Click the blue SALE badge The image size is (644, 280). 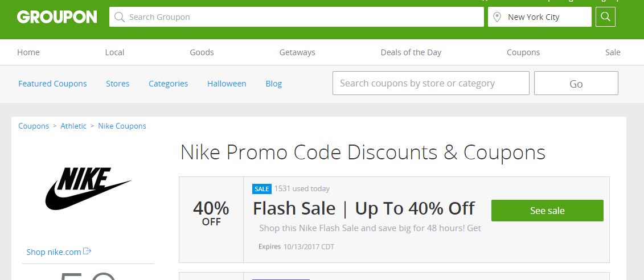[x=262, y=189]
